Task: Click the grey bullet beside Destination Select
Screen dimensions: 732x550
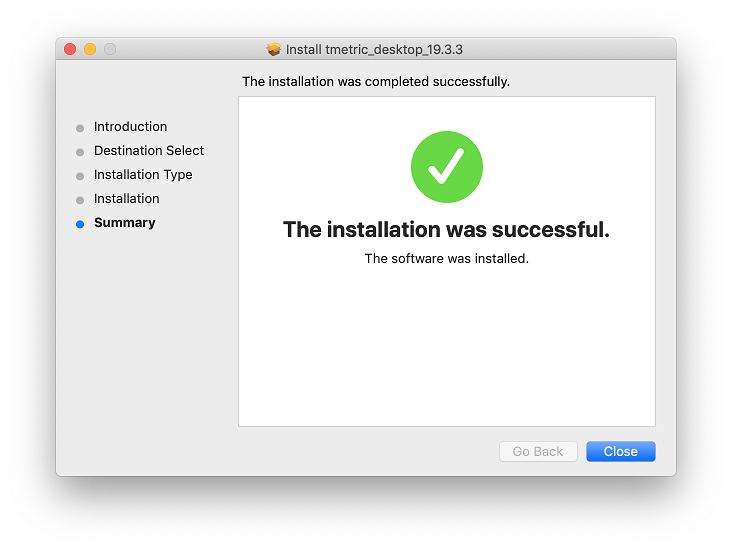Action: pyautogui.click(x=80, y=152)
